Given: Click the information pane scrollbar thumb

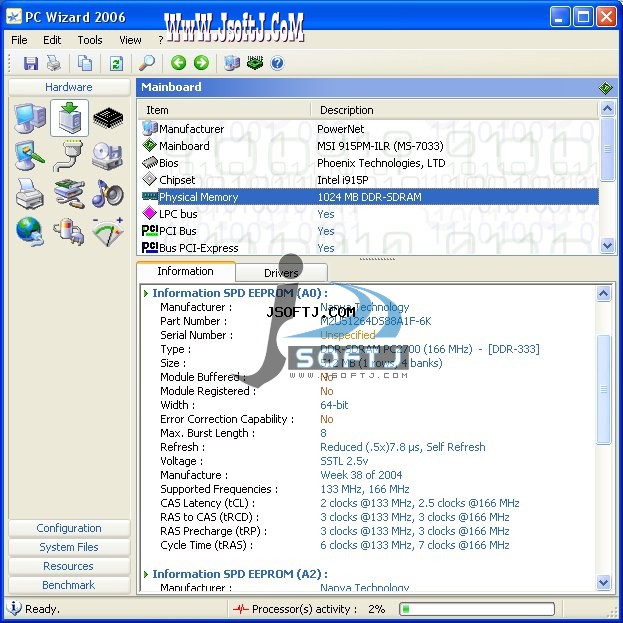Looking at the screenshot, I should pos(604,389).
